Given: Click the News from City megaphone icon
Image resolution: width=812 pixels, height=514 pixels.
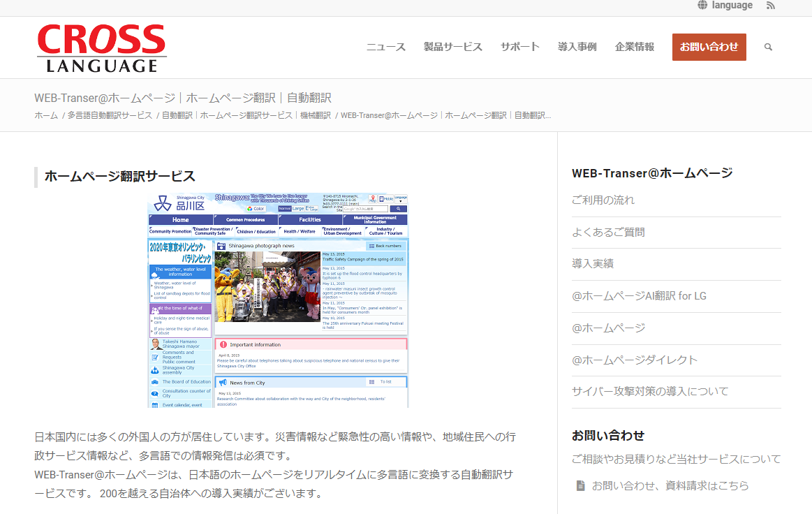Looking at the screenshot, I should 223,381.
